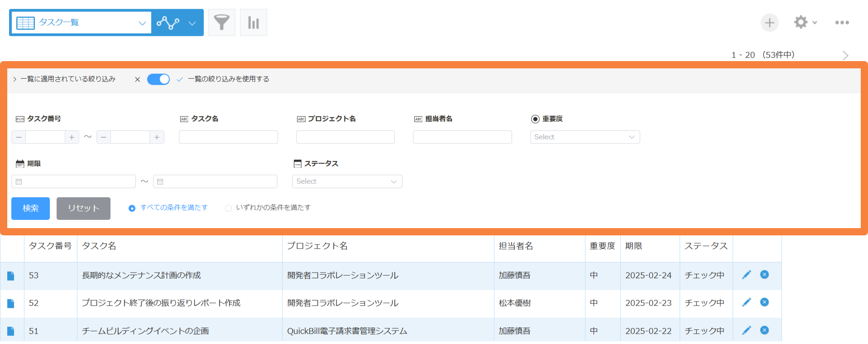Select すべての条件を満たす radio button
Viewport: 868px width, 344px height.
(132, 208)
